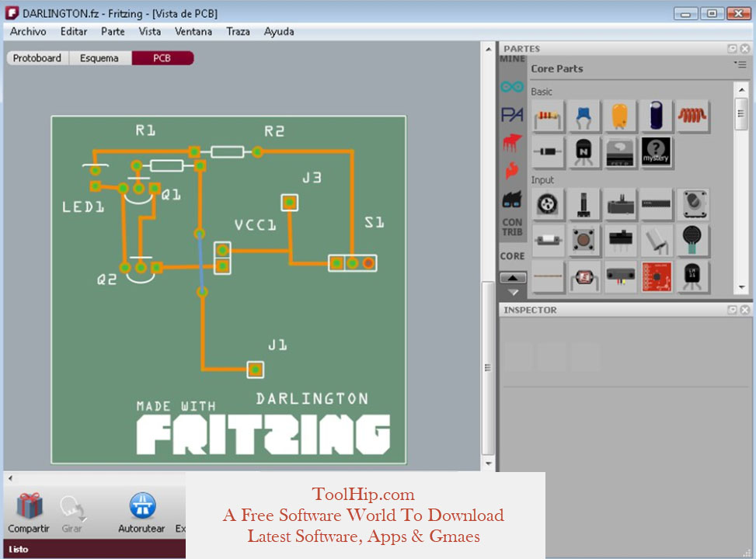Open the Core Parts bin options menu
The height and width of the screenshot is (559, 756).
pyautogui.click(x=740, y=64)
